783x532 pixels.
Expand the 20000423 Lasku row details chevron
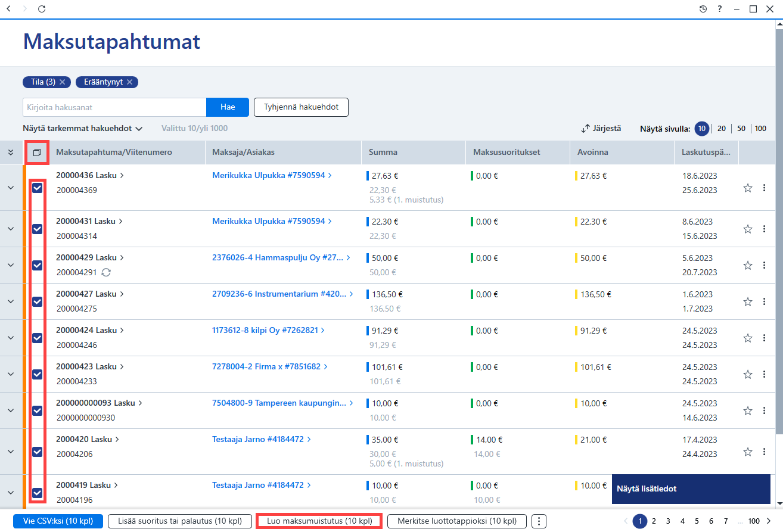click(x=10, y=374)
